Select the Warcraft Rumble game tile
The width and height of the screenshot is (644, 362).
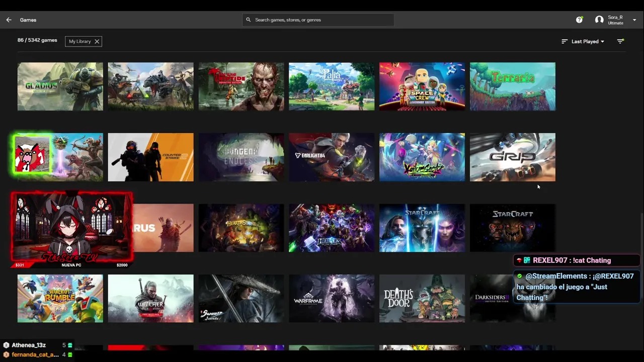[60, 298]
